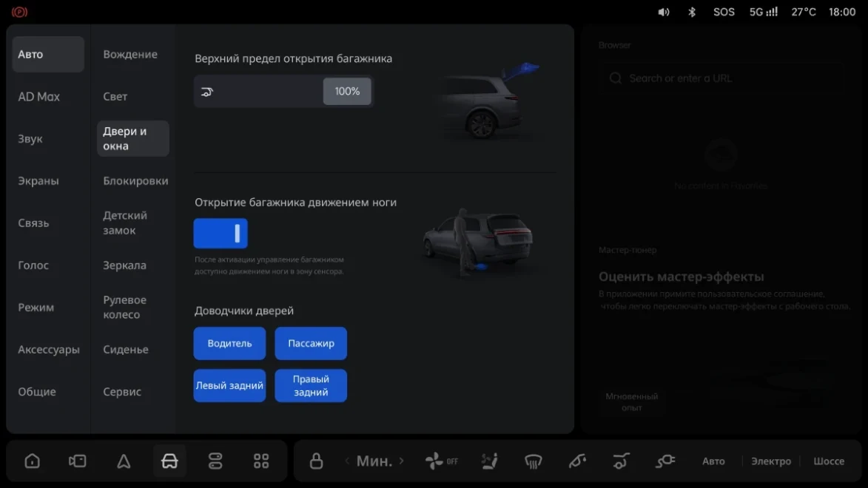The height and width of the screenshot is (488, 868).
Task: Toggle the Правый задний door closer
Action: 311,386
